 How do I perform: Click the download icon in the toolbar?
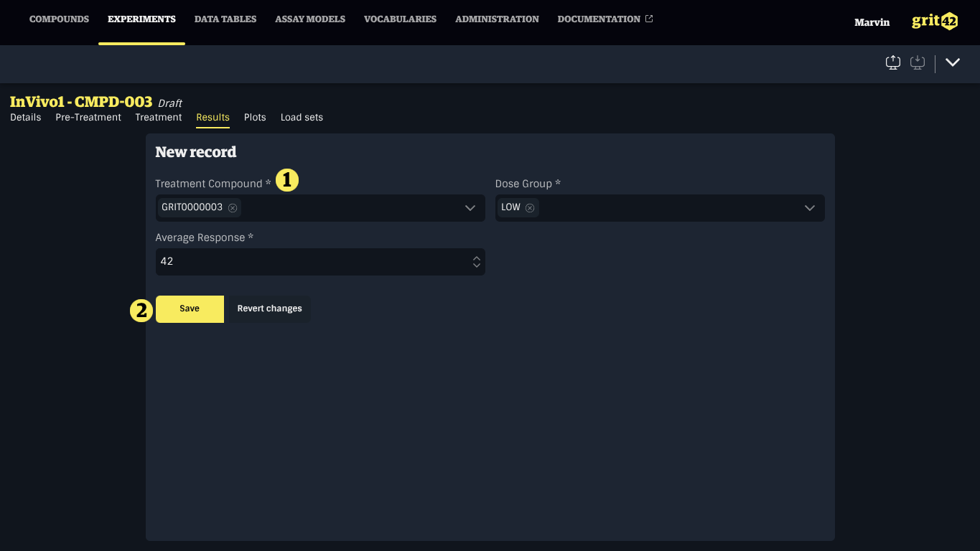tap(918, 63)
